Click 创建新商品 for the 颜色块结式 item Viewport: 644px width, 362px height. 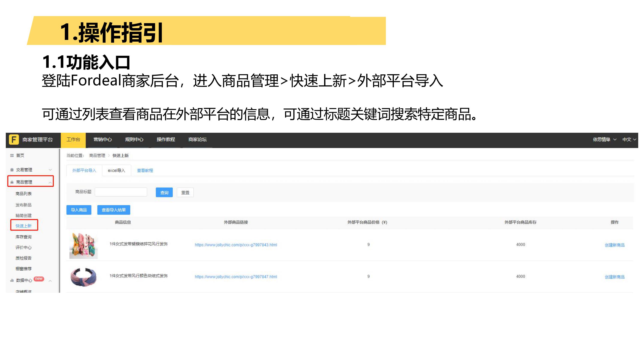[615, 277]
